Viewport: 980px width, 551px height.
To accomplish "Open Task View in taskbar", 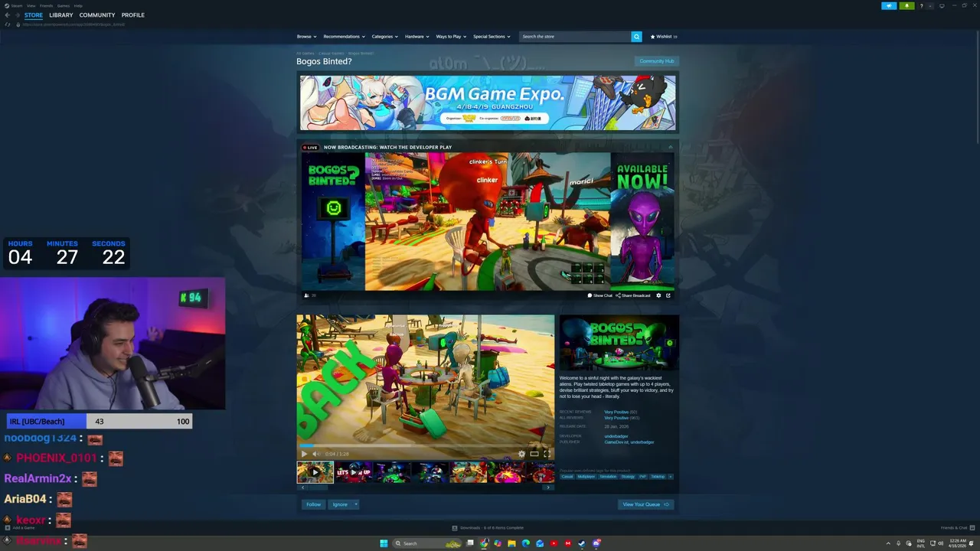I will pyautogui.click(x=470, y=543).
